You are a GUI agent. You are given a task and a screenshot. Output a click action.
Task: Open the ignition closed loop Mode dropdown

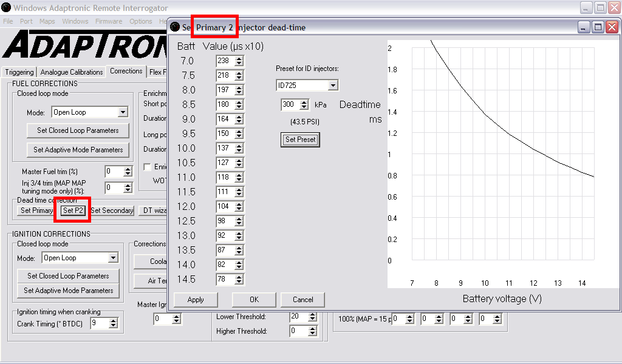(x=113, y=258)
